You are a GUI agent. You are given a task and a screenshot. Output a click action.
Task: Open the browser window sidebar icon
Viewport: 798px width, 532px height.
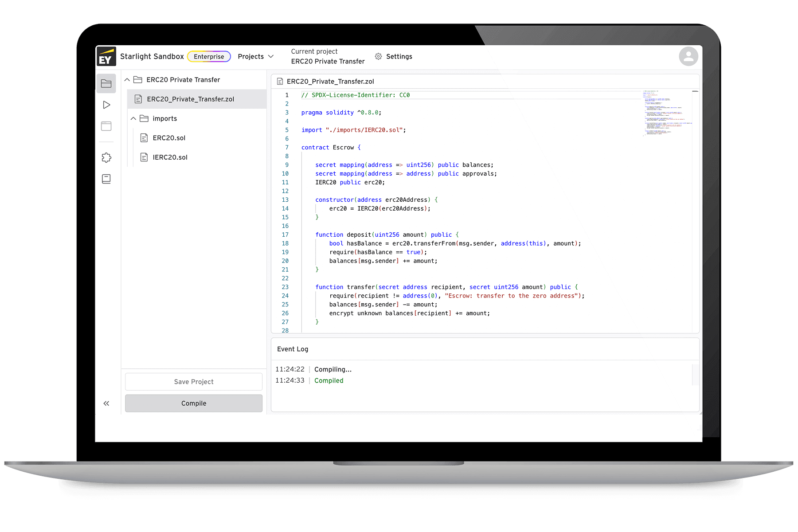pos(106,126)
